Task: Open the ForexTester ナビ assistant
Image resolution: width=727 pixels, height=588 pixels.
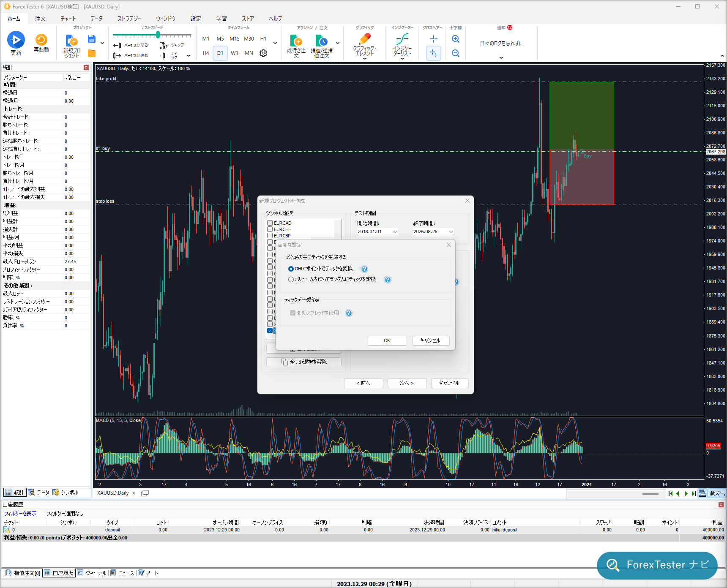Action: point(657,565)
